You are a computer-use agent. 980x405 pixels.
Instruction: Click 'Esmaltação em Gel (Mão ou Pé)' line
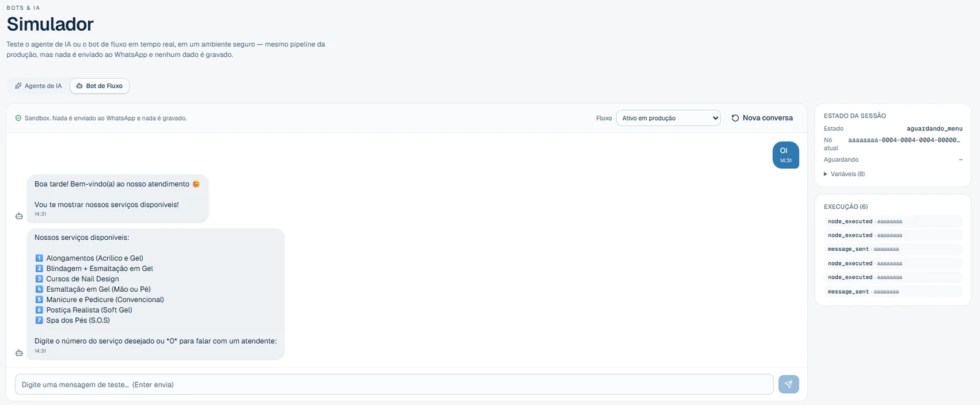click(92, 289)
